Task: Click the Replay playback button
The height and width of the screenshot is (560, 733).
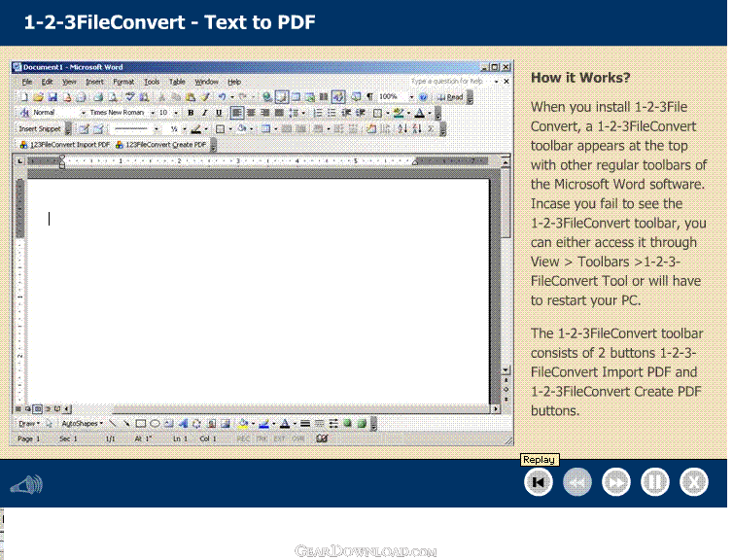Action: point(538,482)
